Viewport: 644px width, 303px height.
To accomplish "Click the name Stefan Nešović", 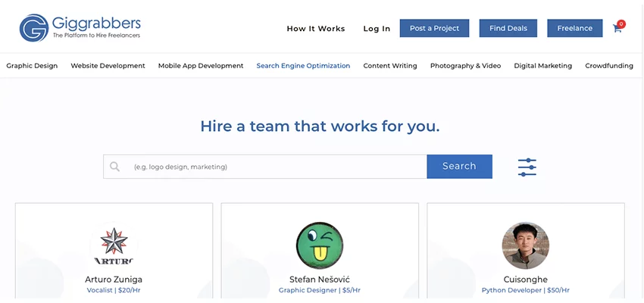I will tap(320, 280).
